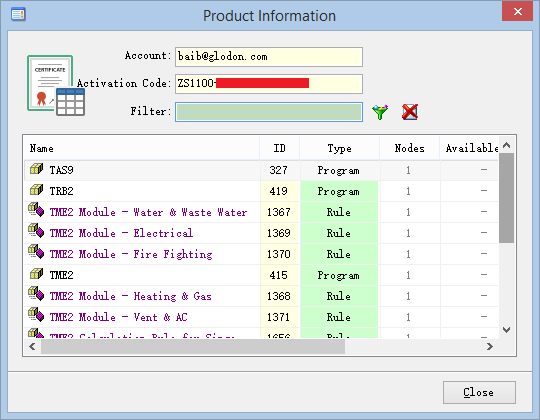
Task: Click ID cell 415
Action: (278, 275)
